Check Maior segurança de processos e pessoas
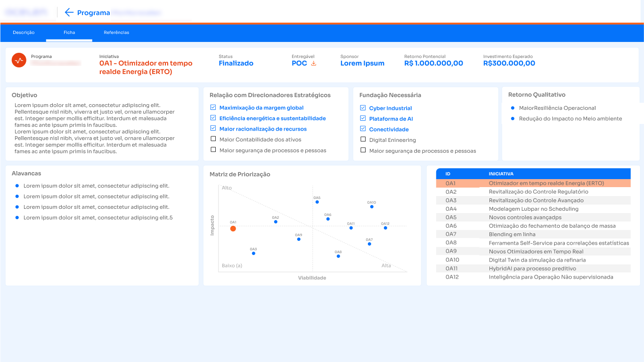Image resolution: width=644 pixels, height=362 pixels. click(x=213, y=150)
